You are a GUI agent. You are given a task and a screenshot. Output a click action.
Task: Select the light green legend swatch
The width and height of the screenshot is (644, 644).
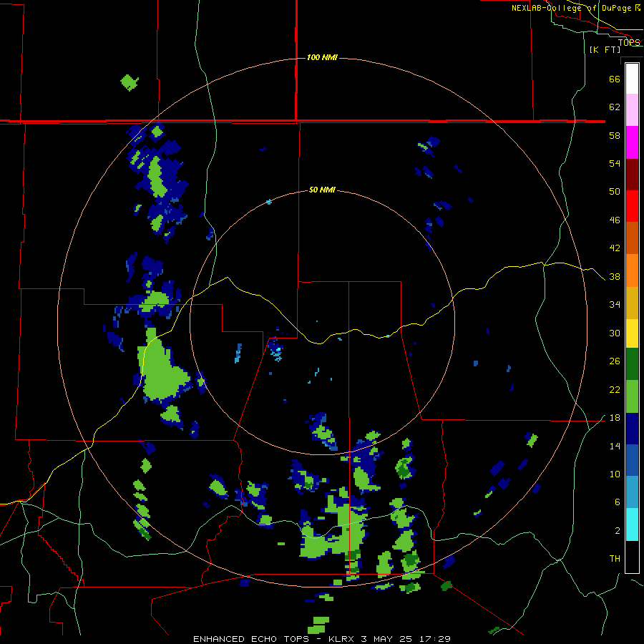(632, 396)
